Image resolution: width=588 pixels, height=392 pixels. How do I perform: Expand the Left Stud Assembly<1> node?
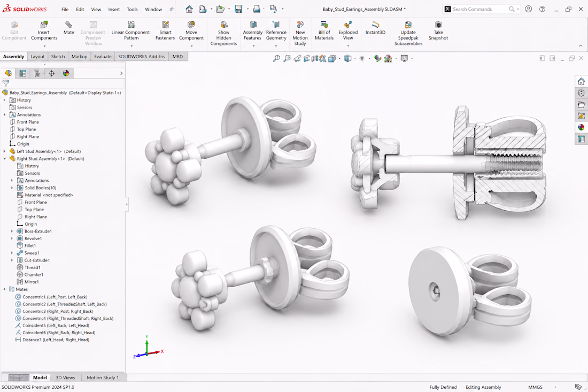click(x=4, y=151)
